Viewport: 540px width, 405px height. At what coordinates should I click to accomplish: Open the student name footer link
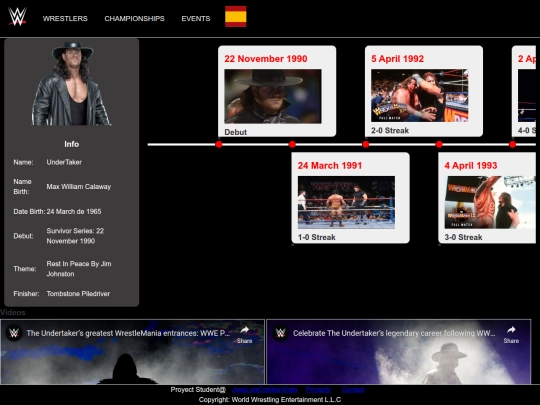(264, 390)
